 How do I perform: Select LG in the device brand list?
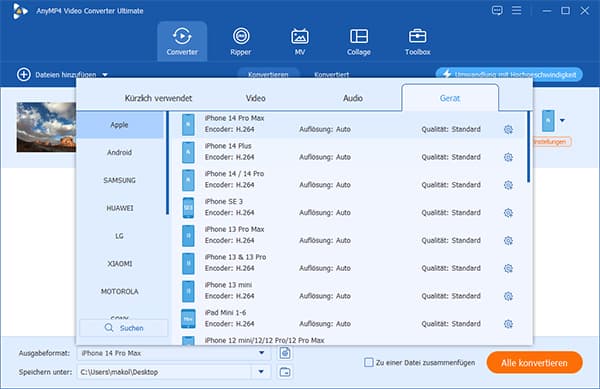click(x=120, y=236)
